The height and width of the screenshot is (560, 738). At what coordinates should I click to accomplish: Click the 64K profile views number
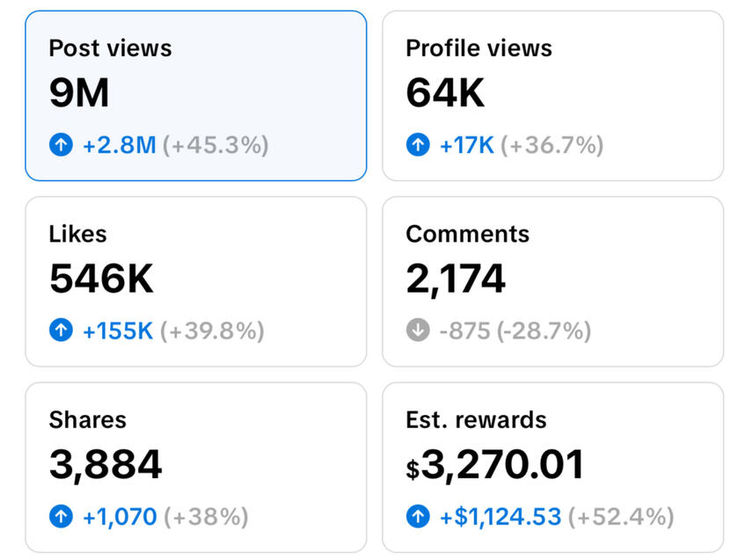[x=445, y=93]
